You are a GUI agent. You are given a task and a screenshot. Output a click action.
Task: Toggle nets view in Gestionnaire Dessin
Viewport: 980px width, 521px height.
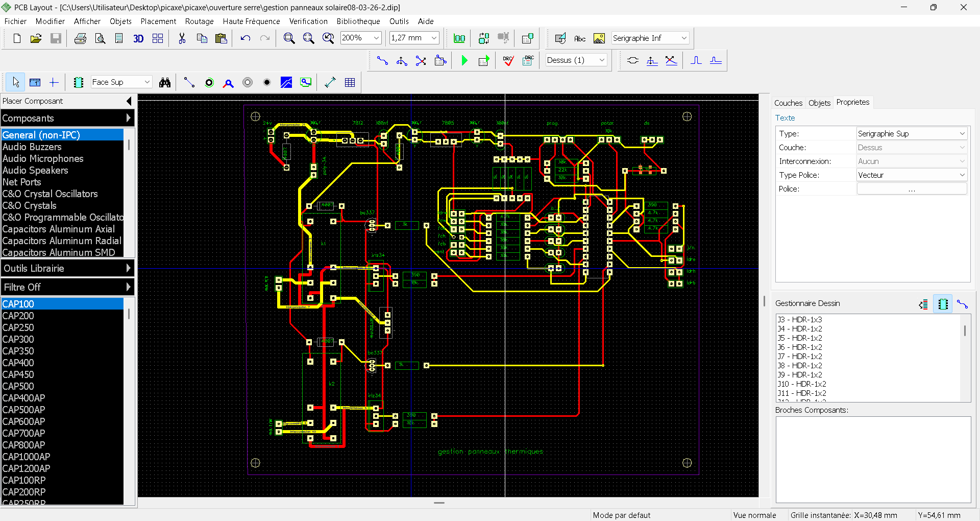962,304
